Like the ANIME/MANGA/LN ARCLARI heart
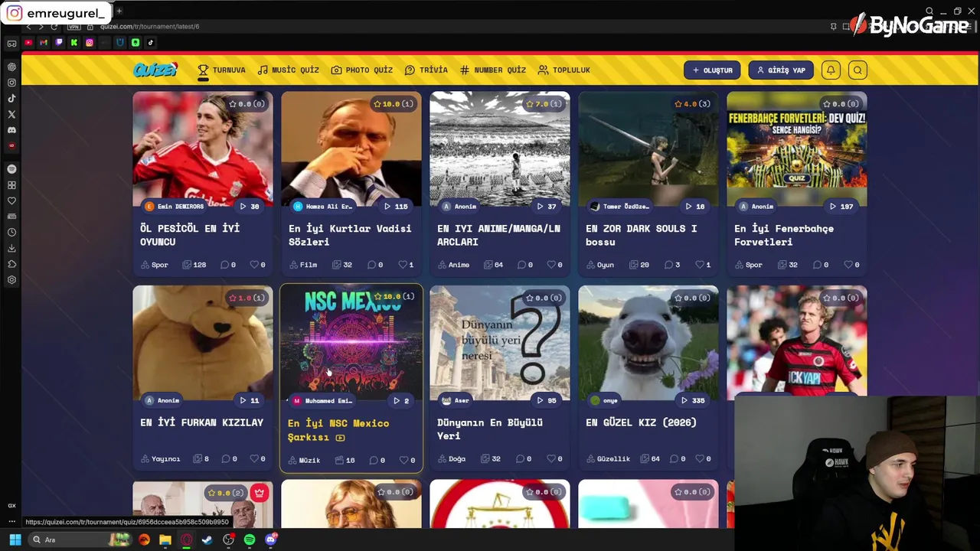The height and width of the screenshot is (551, 980). (551, 265)
